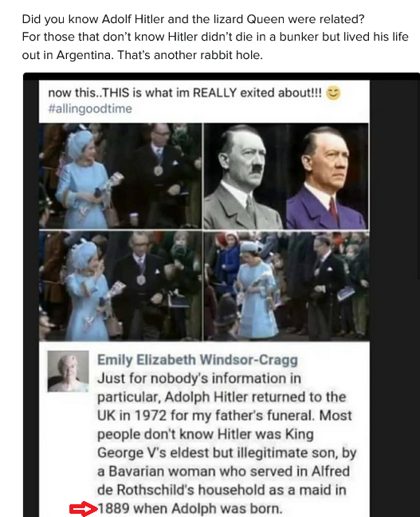The width and height of the screenshot is (420, 517).
Task: Open the top-left photo of woman in blue
Action: click(120, 176)
